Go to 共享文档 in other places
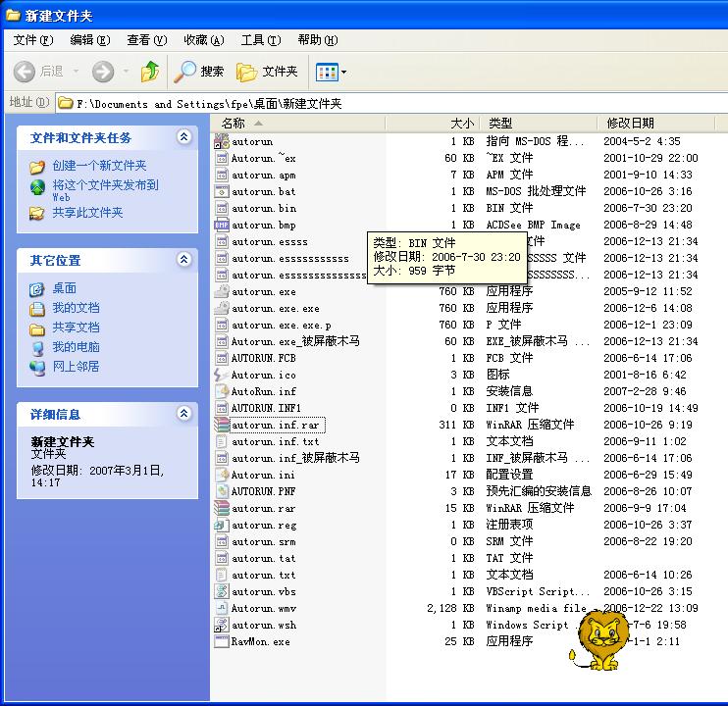This screenshot has height=706, width=728. point(76,328)
